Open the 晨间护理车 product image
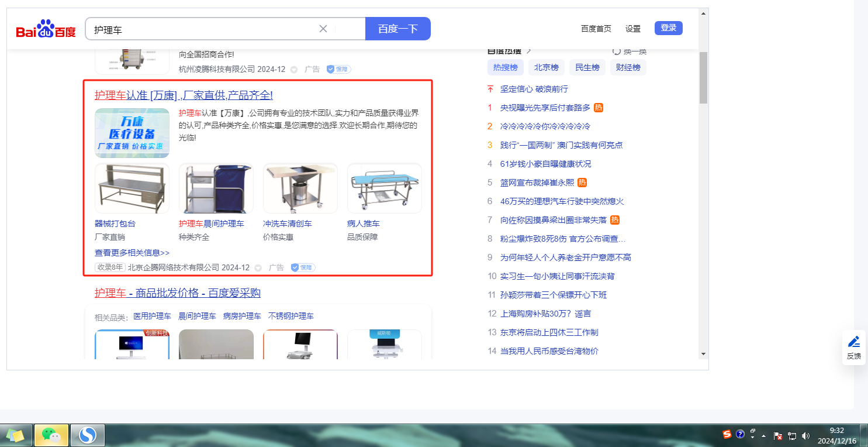The height and width of the screenshot is (447, 868). [x=216, y=188]
